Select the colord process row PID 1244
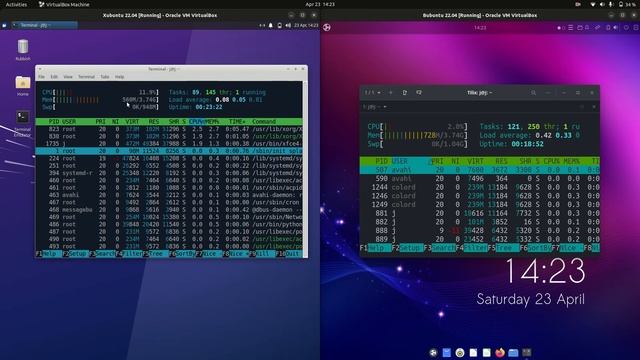 480,187
